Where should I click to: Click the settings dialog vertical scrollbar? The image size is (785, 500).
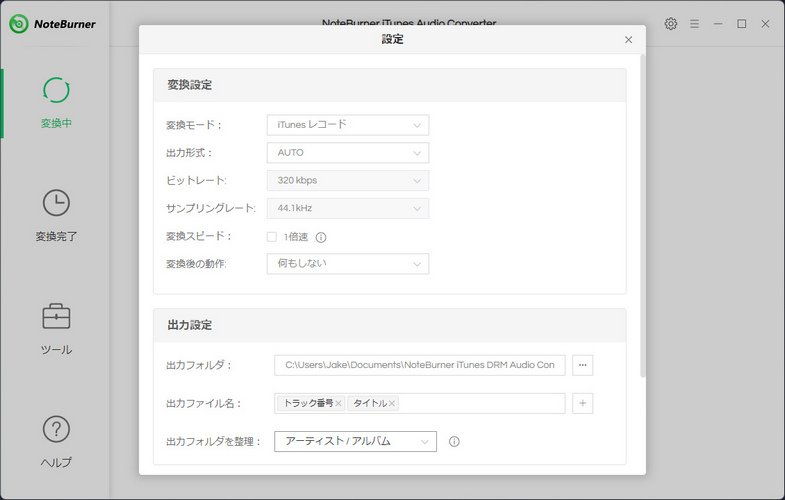coord(643,215)
